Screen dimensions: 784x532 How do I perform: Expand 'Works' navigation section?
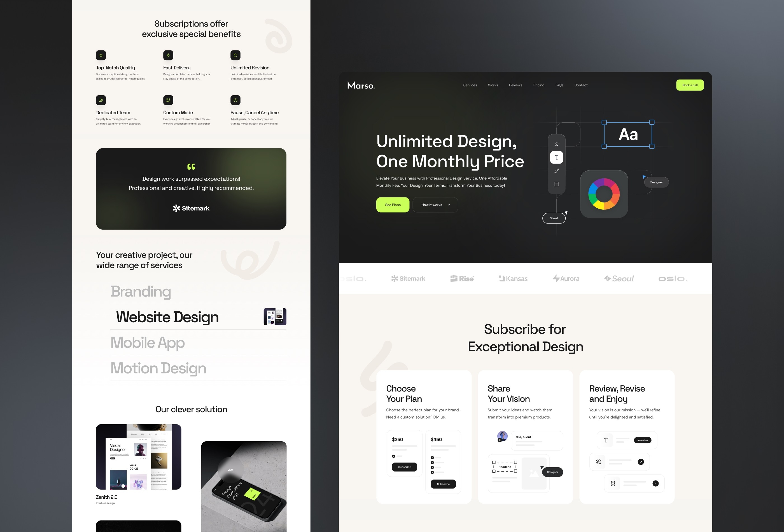pos(493,85)
